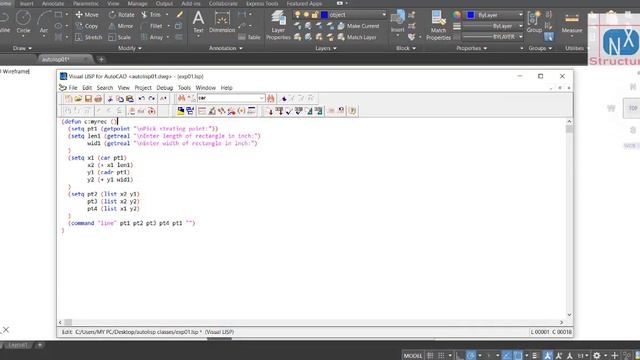
Task: Click the Scale tool
Action: (120, 37)
